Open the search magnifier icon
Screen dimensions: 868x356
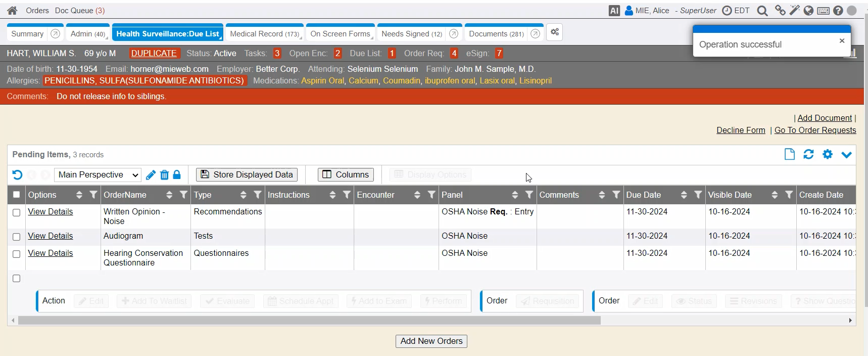coord(762,11)
